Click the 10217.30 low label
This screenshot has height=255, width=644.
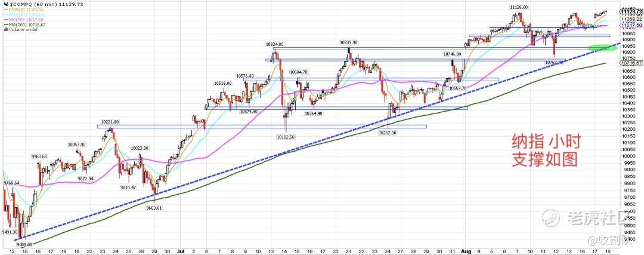click(x=388, y=133)
